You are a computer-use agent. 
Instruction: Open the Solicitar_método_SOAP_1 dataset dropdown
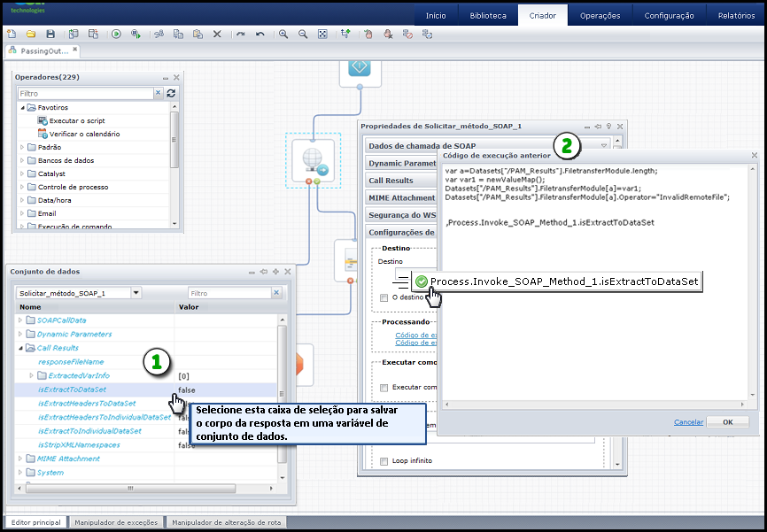tap(136, 293)
